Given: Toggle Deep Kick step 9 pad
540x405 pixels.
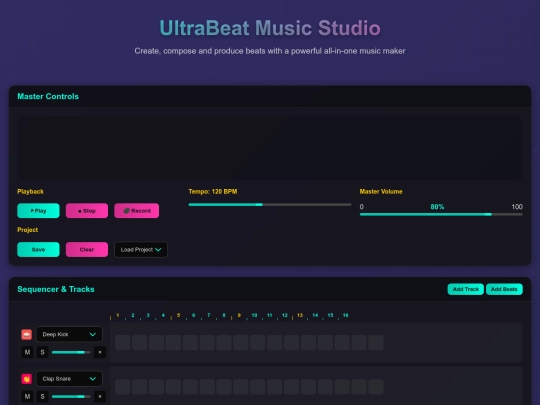Looking at the screenshot, I should tap(258, 343).
